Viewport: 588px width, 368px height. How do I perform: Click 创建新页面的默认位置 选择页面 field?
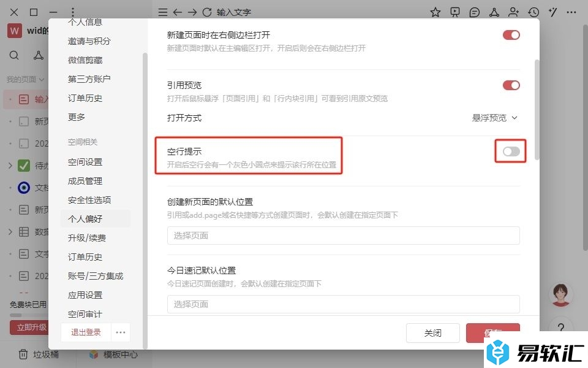pos(343,236)
